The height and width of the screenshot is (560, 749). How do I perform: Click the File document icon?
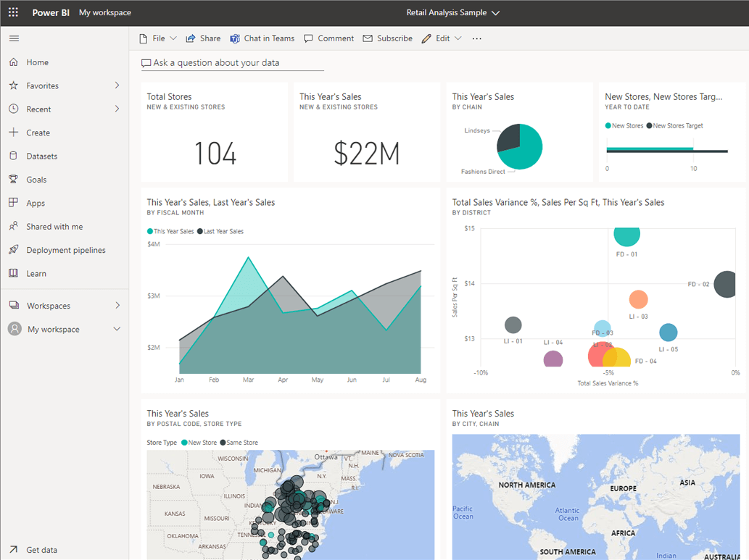click(144, 38)
